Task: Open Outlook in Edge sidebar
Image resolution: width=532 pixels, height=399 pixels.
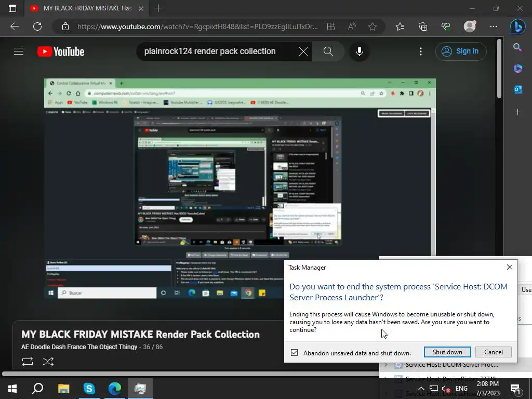Action: click(x=517, y=89)
